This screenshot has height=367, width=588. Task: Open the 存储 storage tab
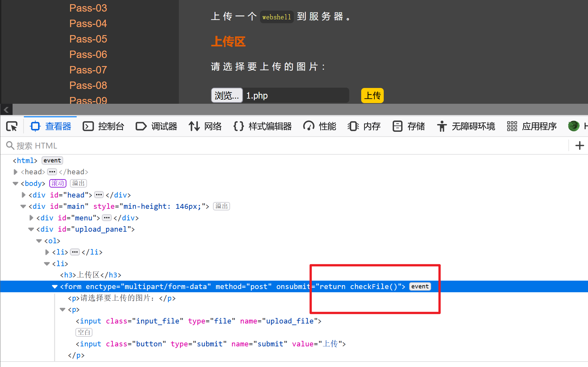[x=409, y=126]
